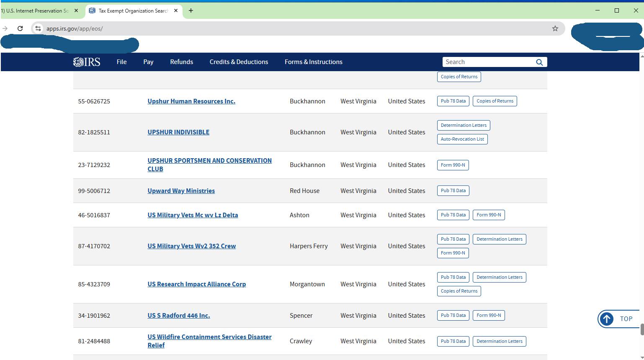Open Credits & Deductions menu
644x360 pixels.
tap(239, 62)
